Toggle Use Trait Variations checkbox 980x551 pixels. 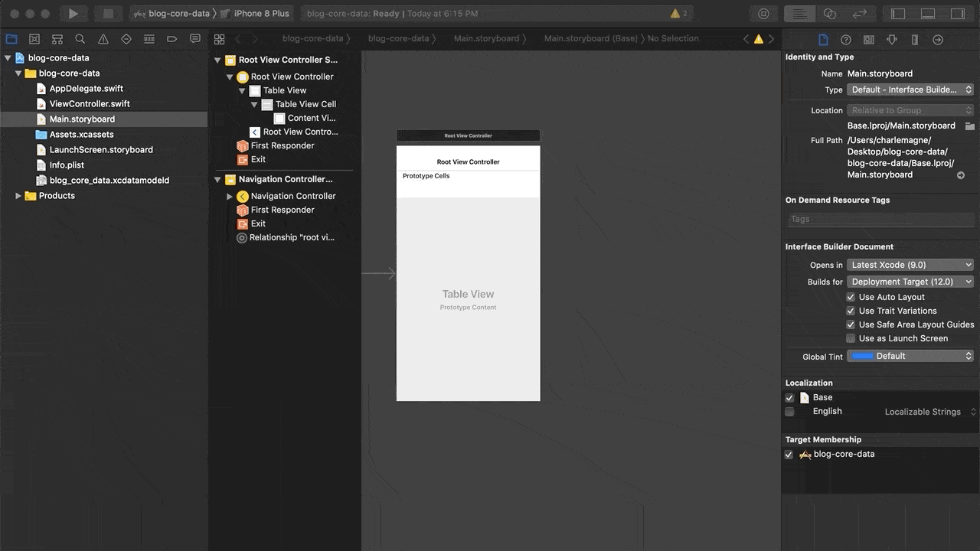851,311
